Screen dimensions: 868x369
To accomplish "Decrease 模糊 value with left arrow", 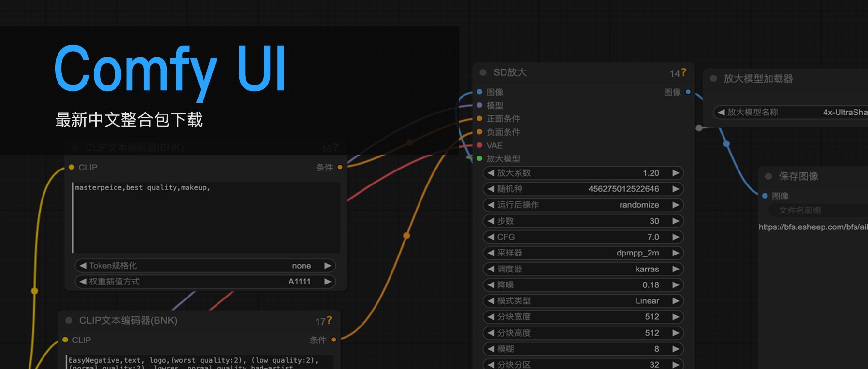I will coord(491,349).
